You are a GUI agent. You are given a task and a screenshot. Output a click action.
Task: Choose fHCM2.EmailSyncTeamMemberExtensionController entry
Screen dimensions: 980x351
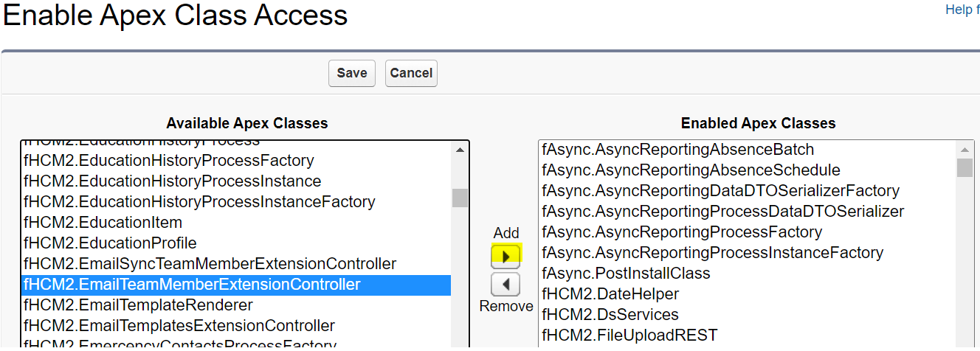point(210,264)
